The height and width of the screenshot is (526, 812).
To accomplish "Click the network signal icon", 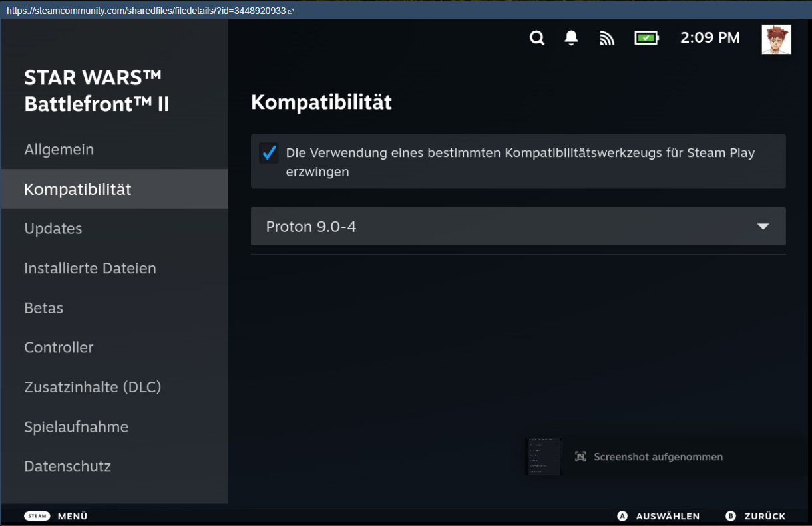I will coord(606,39).
